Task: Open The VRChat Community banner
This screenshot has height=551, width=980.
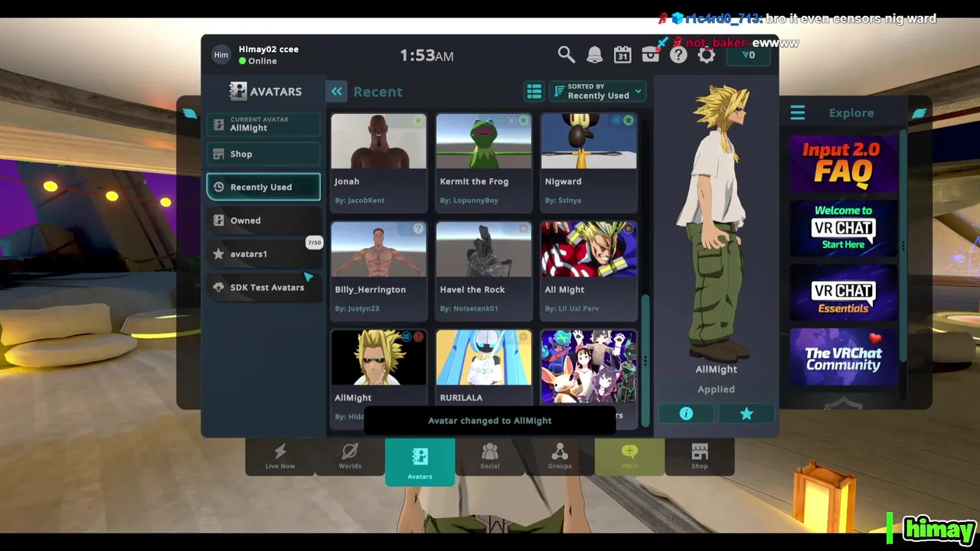Action: [x=844, y=357]
